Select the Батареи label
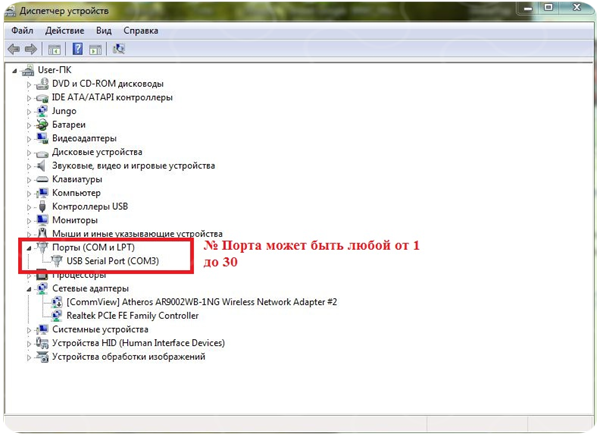 [x=69, y=125]
